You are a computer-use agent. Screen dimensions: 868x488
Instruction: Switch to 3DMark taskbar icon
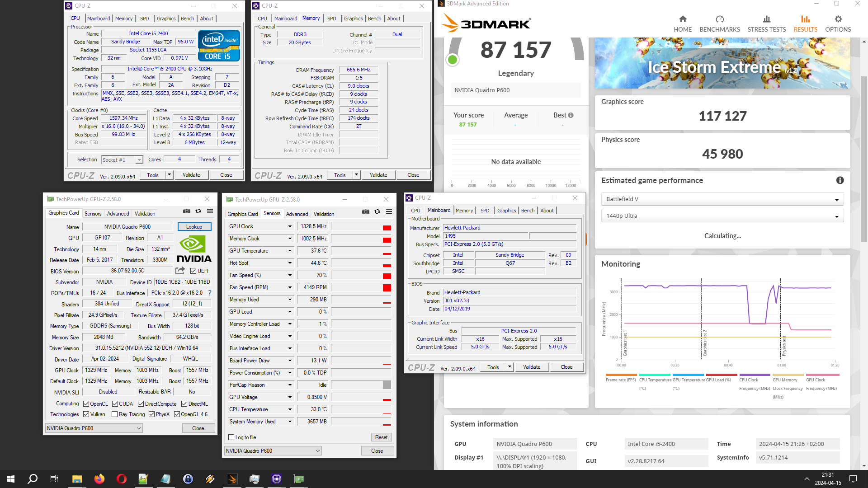(x=232, y=479)
